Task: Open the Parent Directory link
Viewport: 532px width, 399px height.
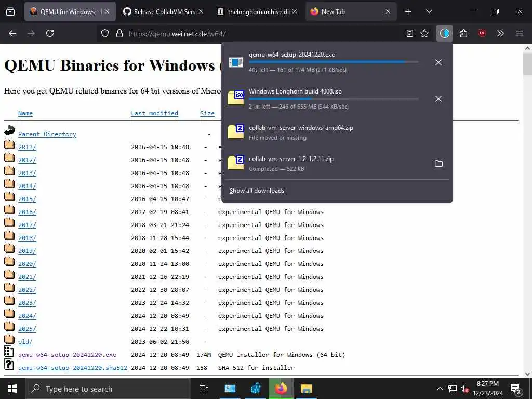Action: click(47, 134)
